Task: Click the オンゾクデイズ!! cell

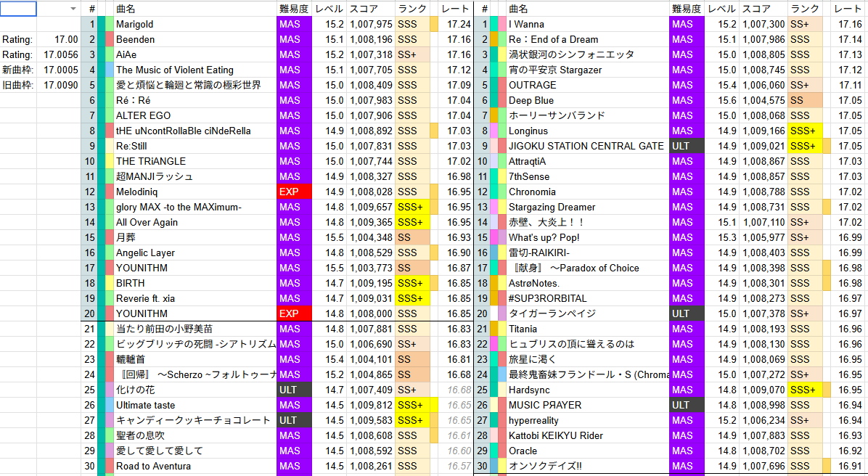Action: pyautogui.click(x=588, y=466)
